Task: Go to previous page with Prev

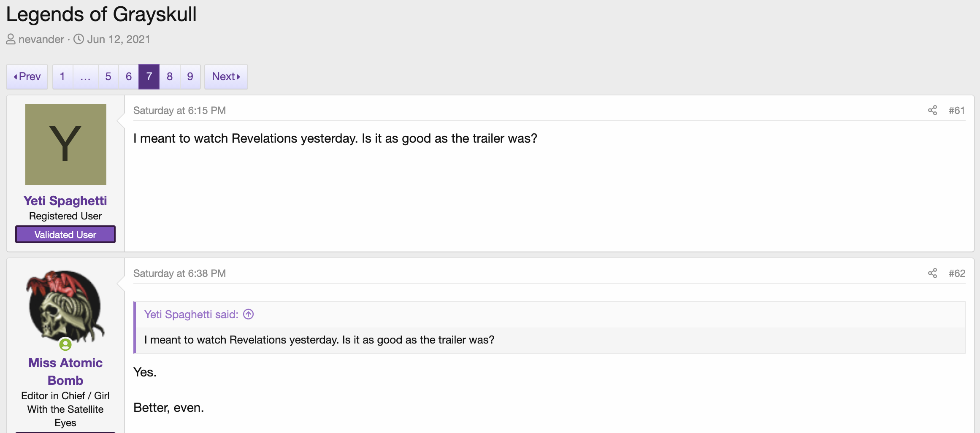Action: click(27, 77)
